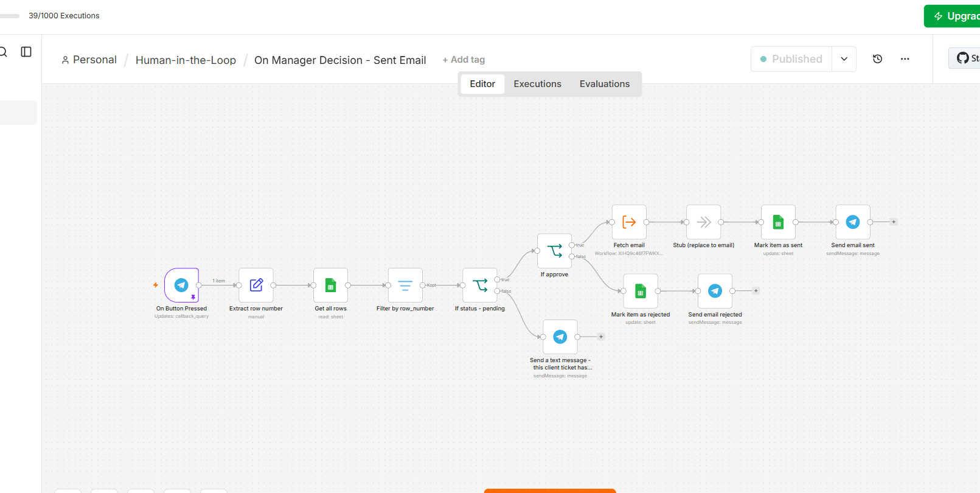Select the Filter by row_number node
Image resolution: width=980 pixels, height=493 pixels.
pyautogui.click(x=405, y=285)
